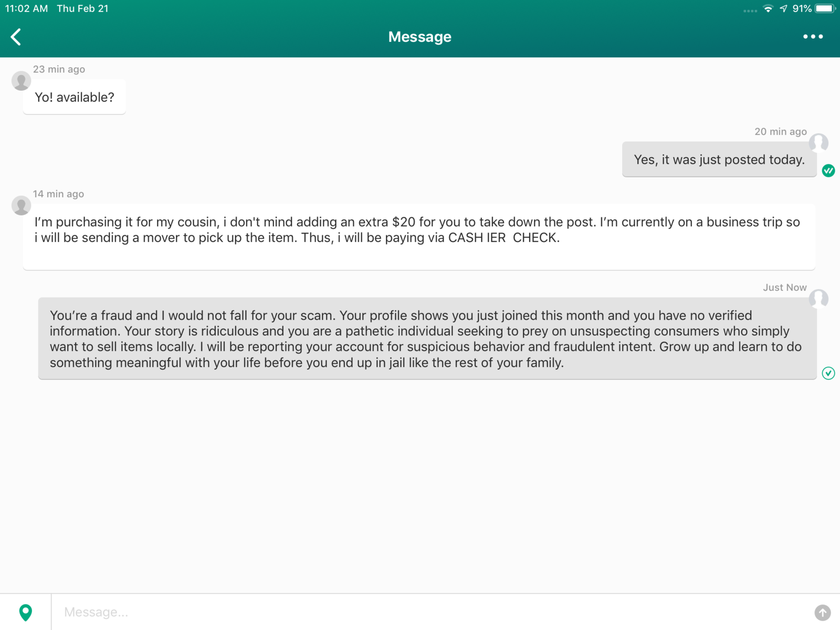Open the three-dot more options menu

point(813,37)
